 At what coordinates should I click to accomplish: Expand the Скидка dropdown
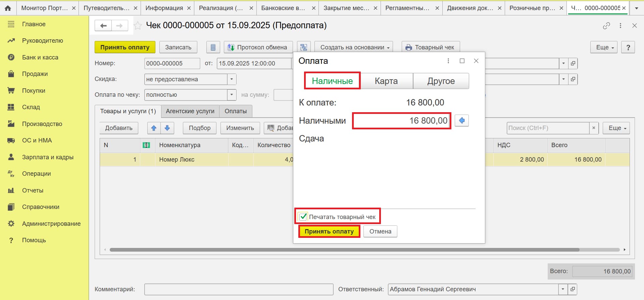click(x=232, y=79)
